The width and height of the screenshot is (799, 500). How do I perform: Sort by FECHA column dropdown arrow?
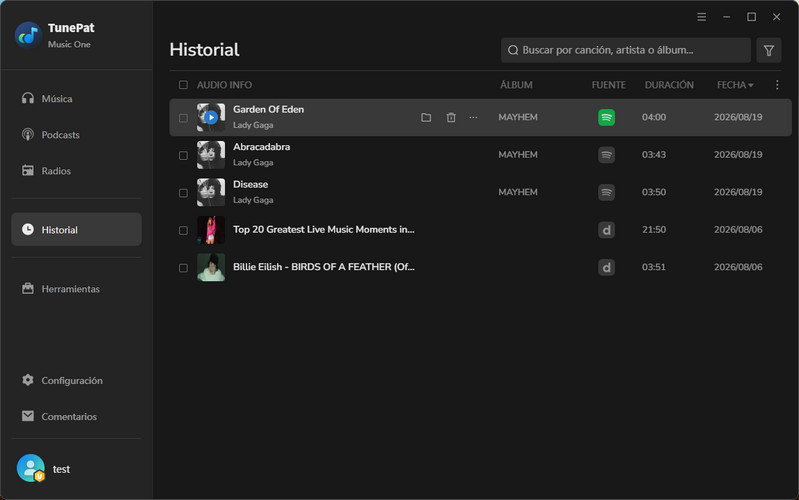coord(751,85)
